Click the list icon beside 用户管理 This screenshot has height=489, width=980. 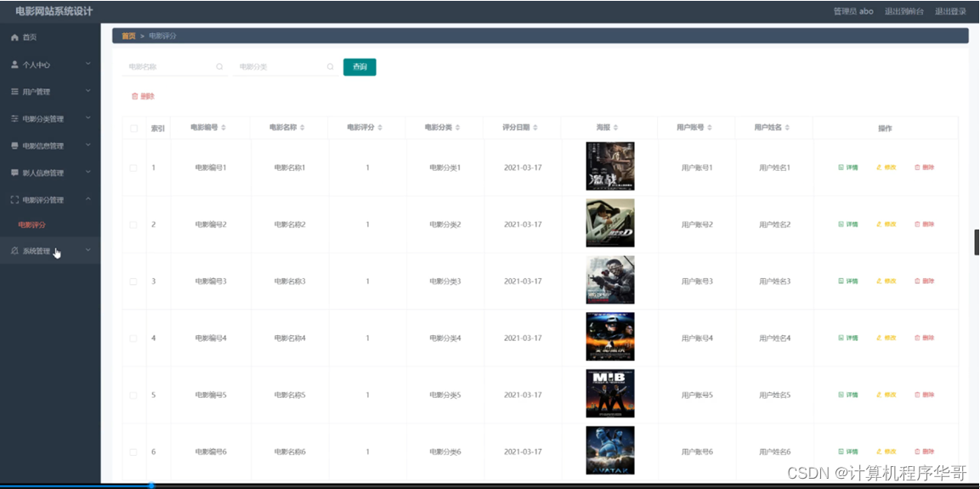15,91
